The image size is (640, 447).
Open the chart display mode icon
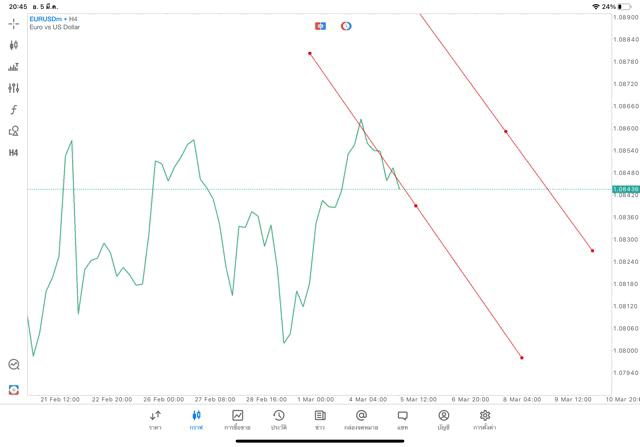point(14,67)
